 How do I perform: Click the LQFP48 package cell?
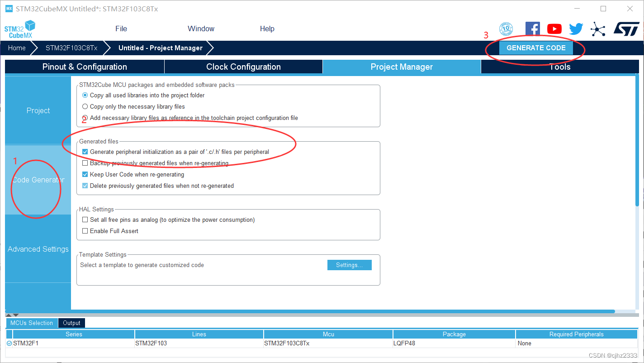tap(454, 344)
